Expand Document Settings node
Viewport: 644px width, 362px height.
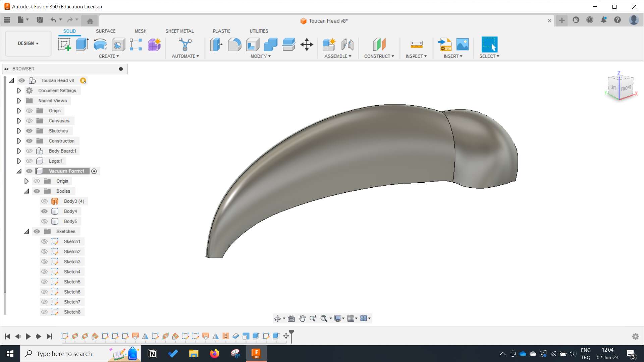pos(19,90)
